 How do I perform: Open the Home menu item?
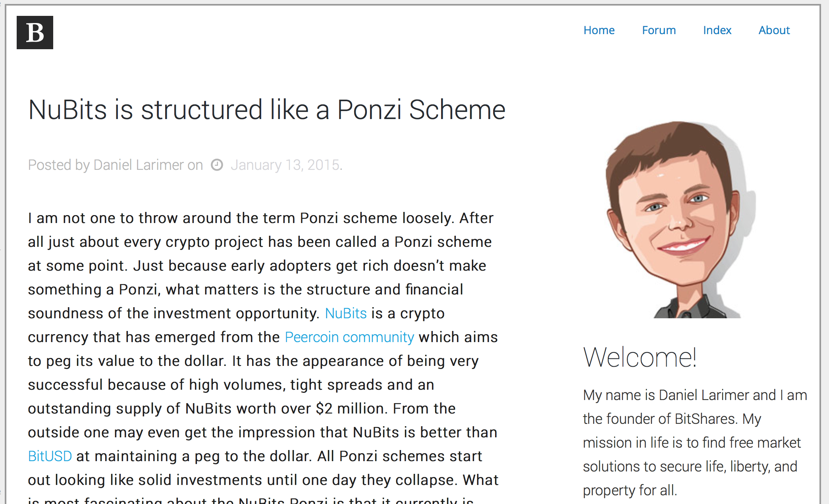(x=599, y=30)
